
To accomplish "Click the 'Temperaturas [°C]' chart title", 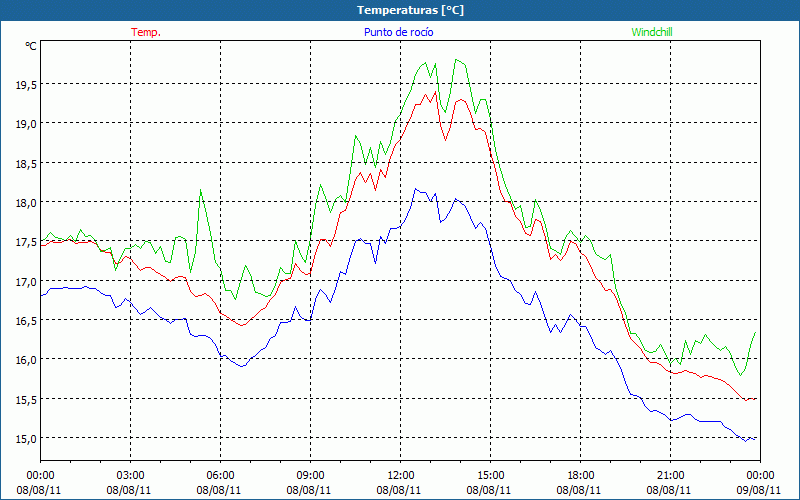I will coord(410,10).
